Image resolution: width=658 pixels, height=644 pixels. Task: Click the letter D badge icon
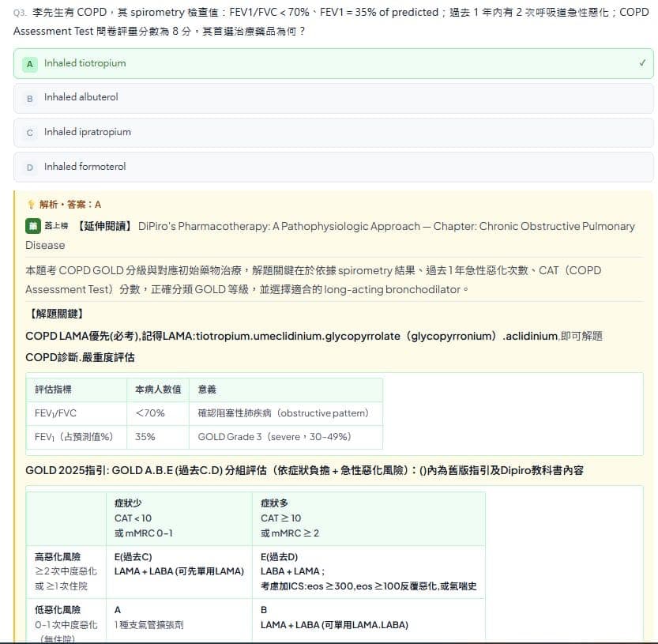tap(30, 167)
